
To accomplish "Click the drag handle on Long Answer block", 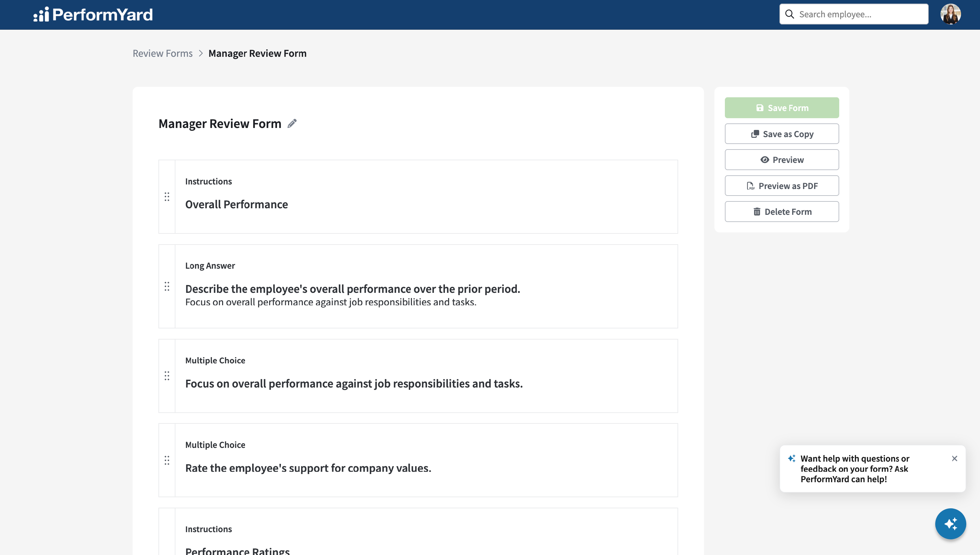I will [x=167, y=286].
